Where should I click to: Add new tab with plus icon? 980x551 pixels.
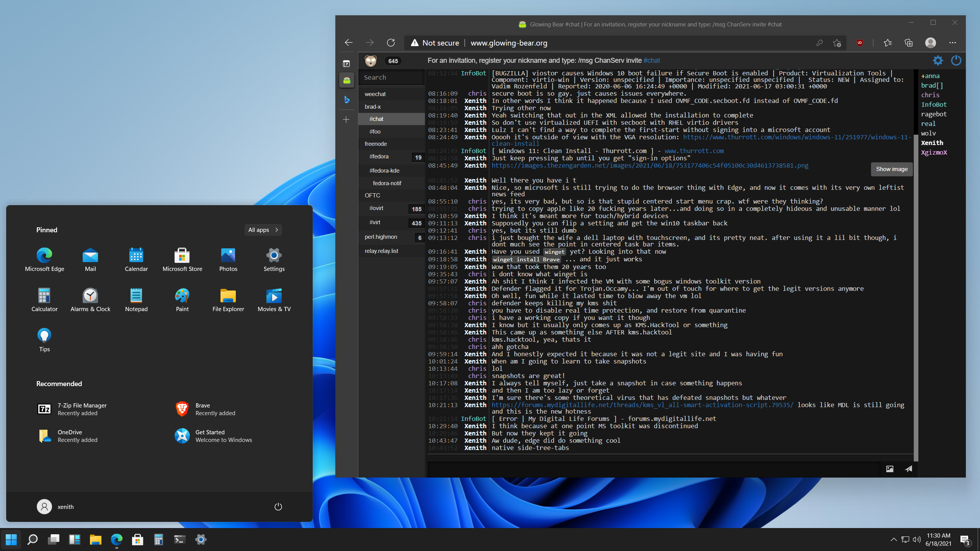click(346, 120)
